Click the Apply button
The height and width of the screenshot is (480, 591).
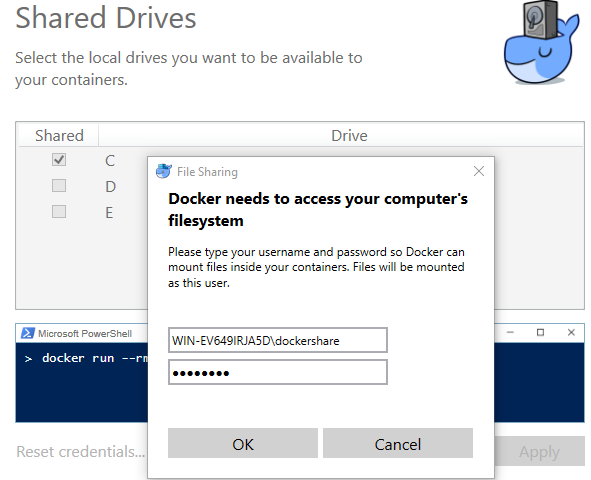click(x=539, y=451)
